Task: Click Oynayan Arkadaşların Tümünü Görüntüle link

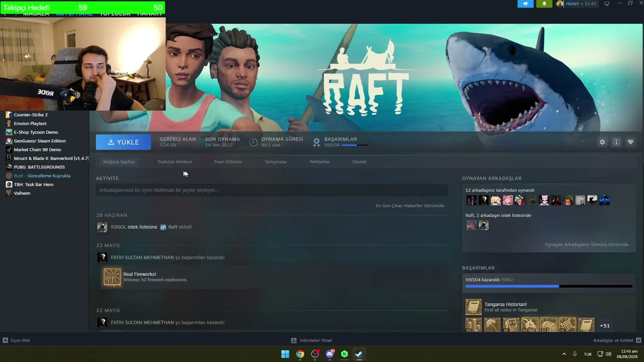Action: point(587,244)
